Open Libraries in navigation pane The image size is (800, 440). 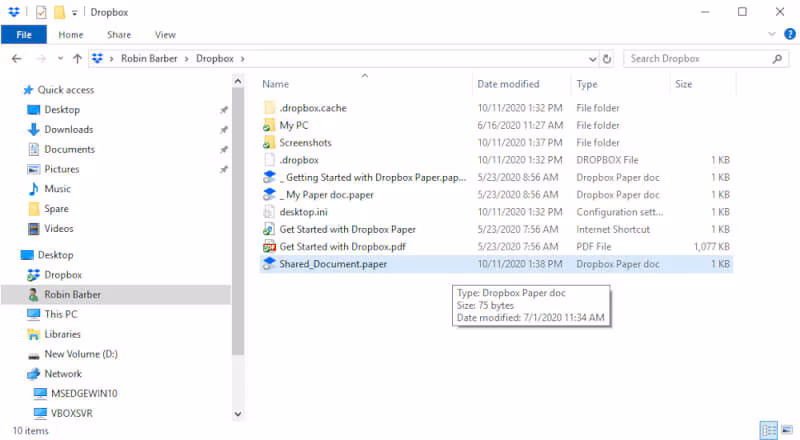[62, 334]
